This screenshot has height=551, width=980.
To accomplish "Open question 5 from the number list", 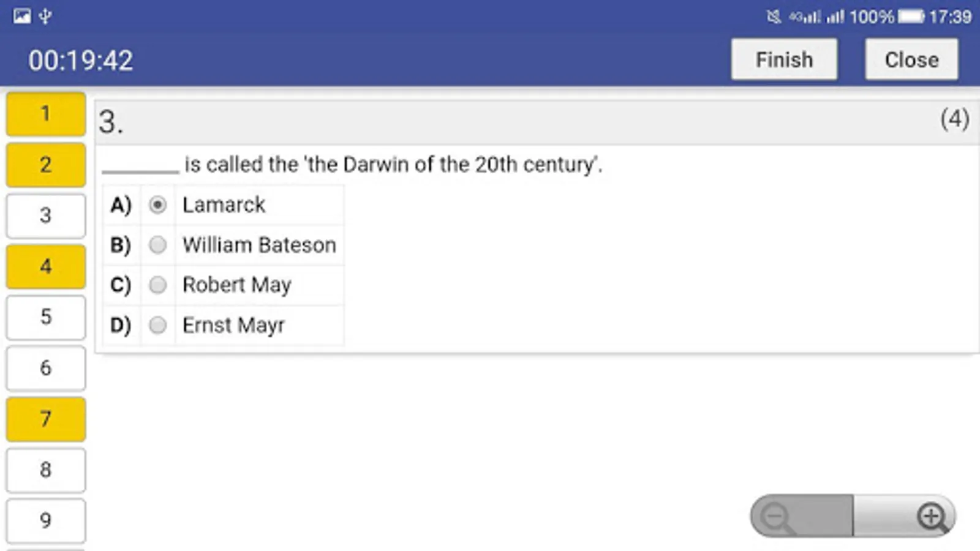I will click(x=46, y=317).
